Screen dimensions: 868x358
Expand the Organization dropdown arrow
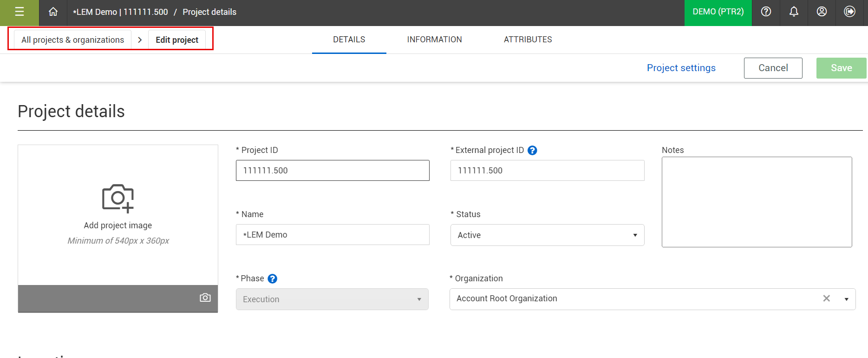point(846,299)
